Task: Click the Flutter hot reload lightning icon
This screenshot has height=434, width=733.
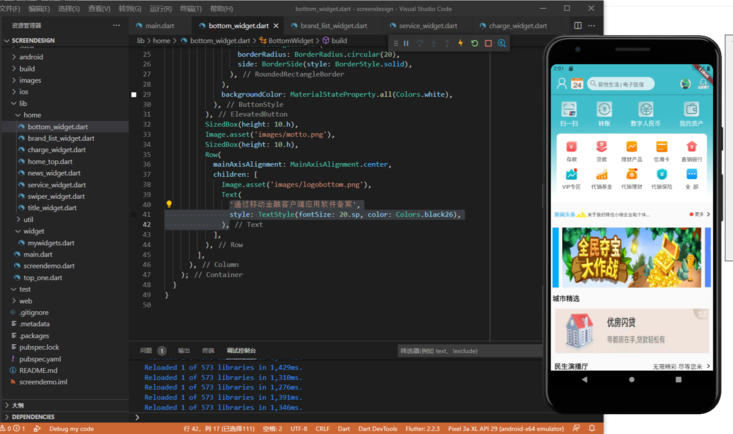Action: click(x=460, y=43)
